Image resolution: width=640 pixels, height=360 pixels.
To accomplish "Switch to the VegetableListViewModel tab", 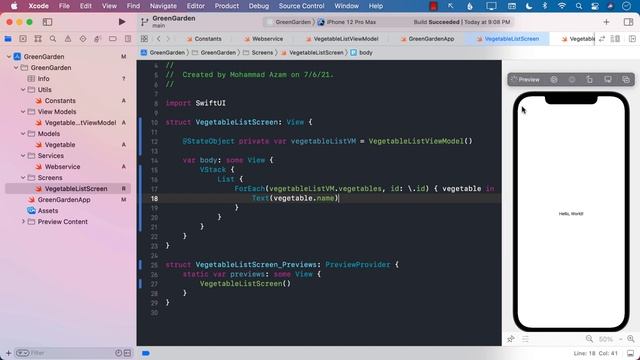I will click(x=342, y=39).
